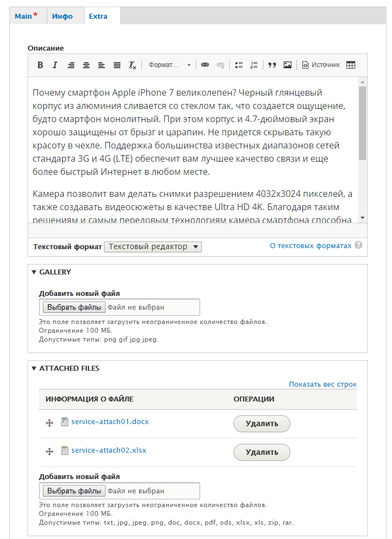Insert a bulleted list
392x539 pixels.
pyautogui.click(x=239, y=65)
